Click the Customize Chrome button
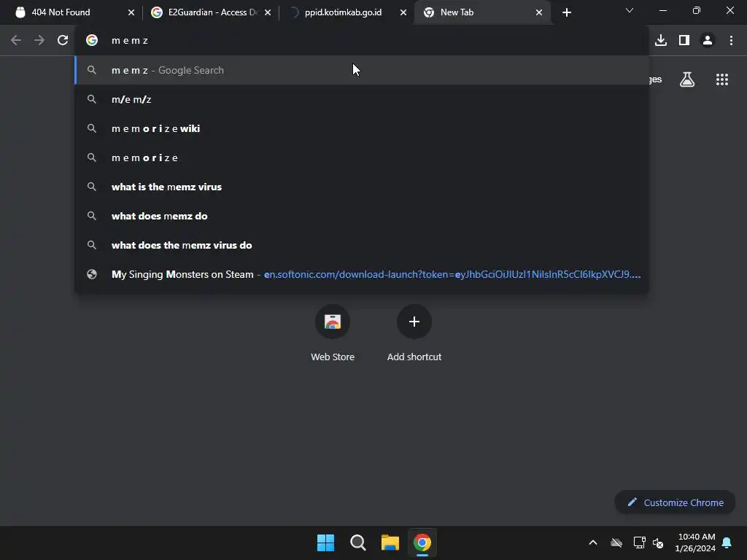The width and height of the screenshot is (747, 560). coord(675,502)
